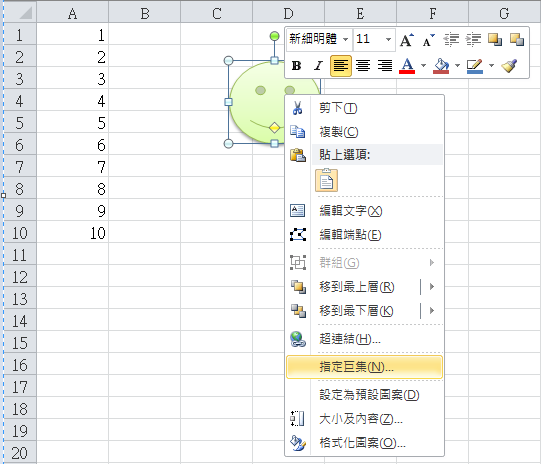Click the yellow diamond adjustment handle

coord(274,128)
